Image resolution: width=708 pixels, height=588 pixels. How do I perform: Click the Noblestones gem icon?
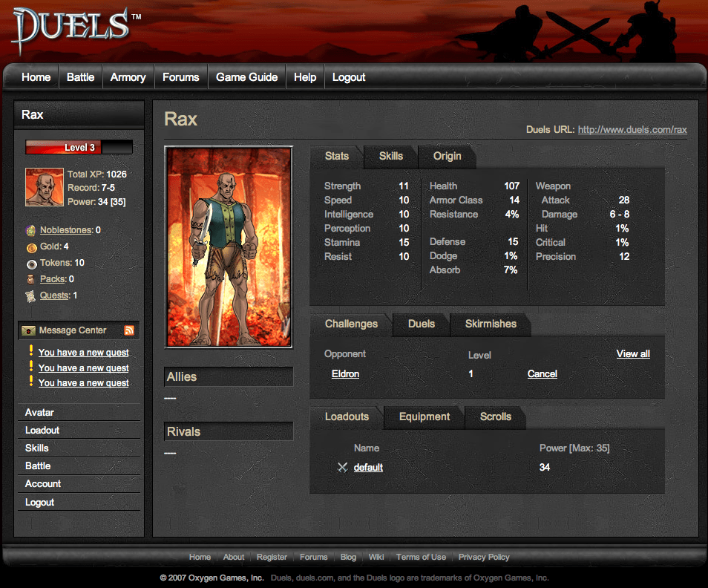(x=30, y=231)
